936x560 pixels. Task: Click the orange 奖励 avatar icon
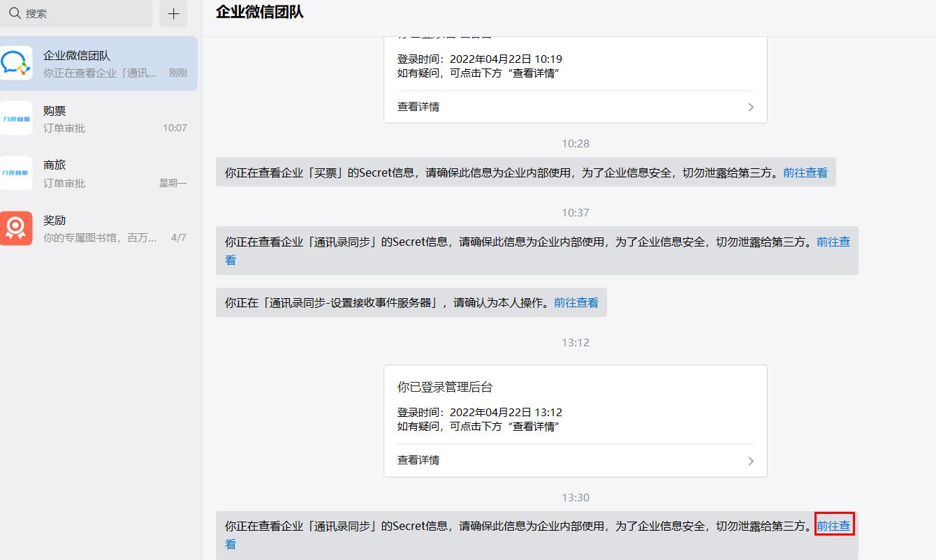[16, 228]
